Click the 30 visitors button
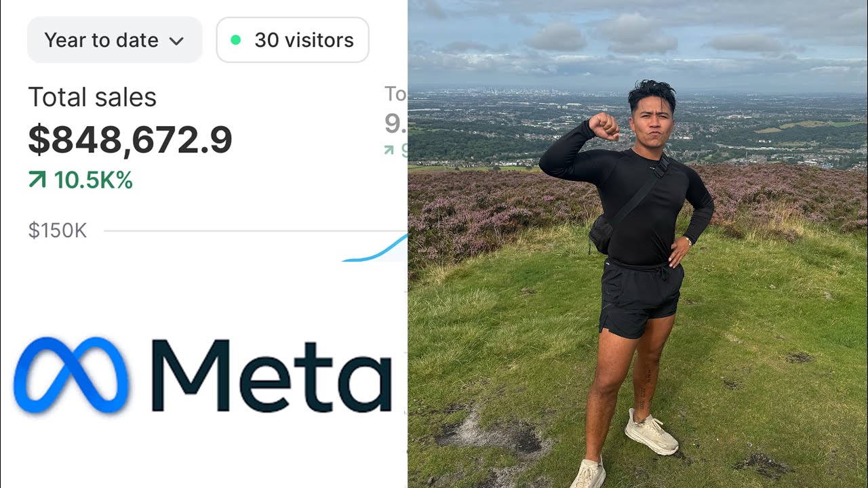The image size is (868, 488). [x=292, y=40]
